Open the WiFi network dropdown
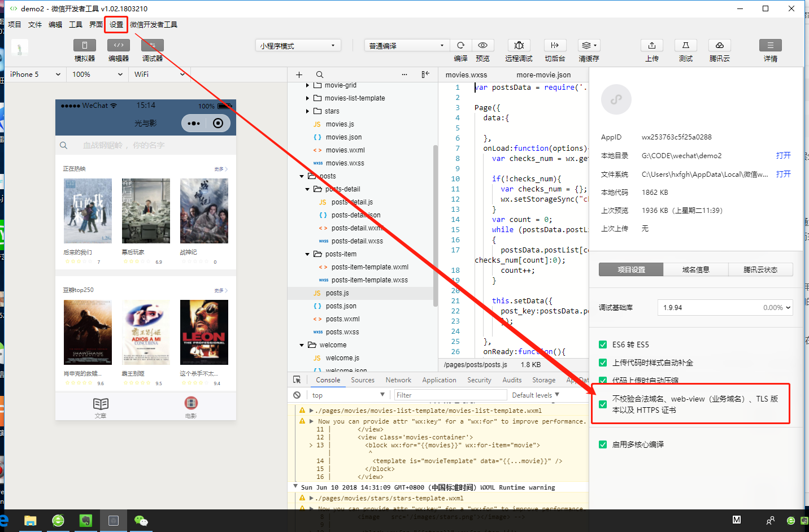Image resolution: width=809 pixels, height=532 pixels. tap(159, 75)
